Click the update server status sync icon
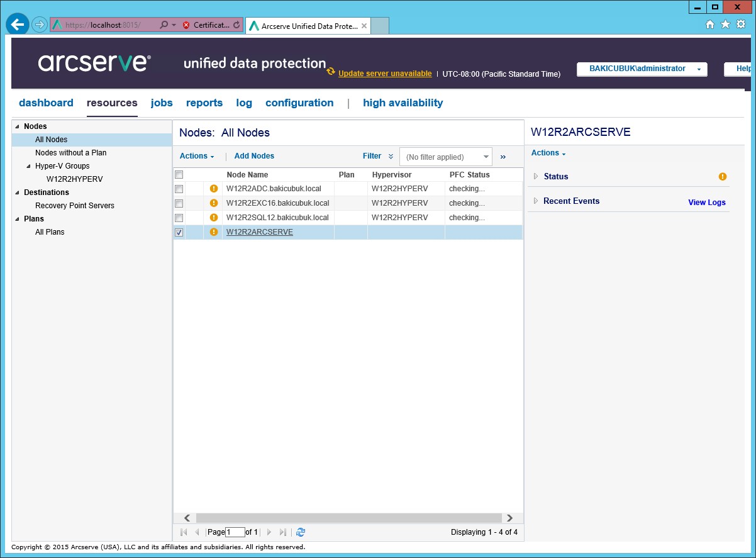Viewport: 756px width, 558px height. click(331, 72)
